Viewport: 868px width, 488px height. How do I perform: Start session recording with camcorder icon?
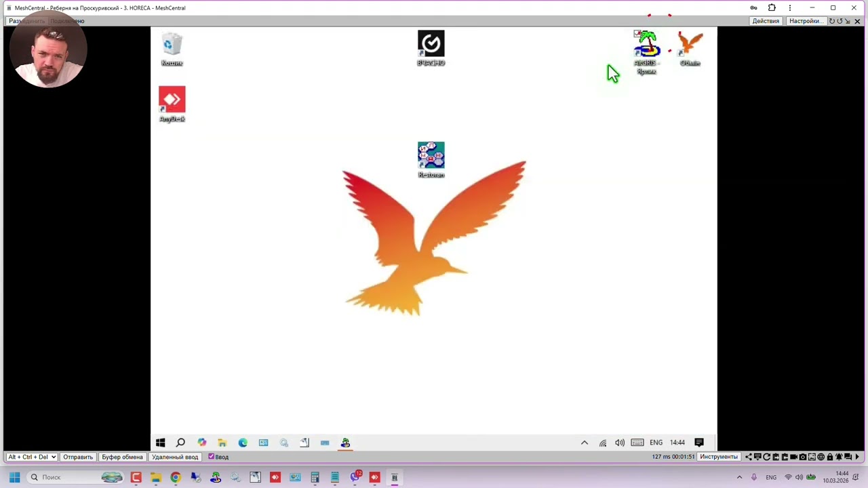point(794,457)
